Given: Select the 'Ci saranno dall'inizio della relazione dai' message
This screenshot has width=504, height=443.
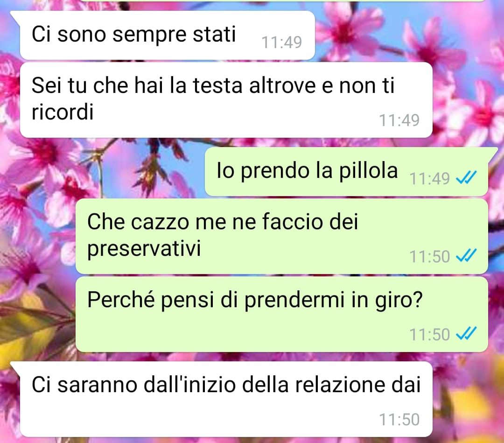Looking at the screenshot, I should [226, 399].
